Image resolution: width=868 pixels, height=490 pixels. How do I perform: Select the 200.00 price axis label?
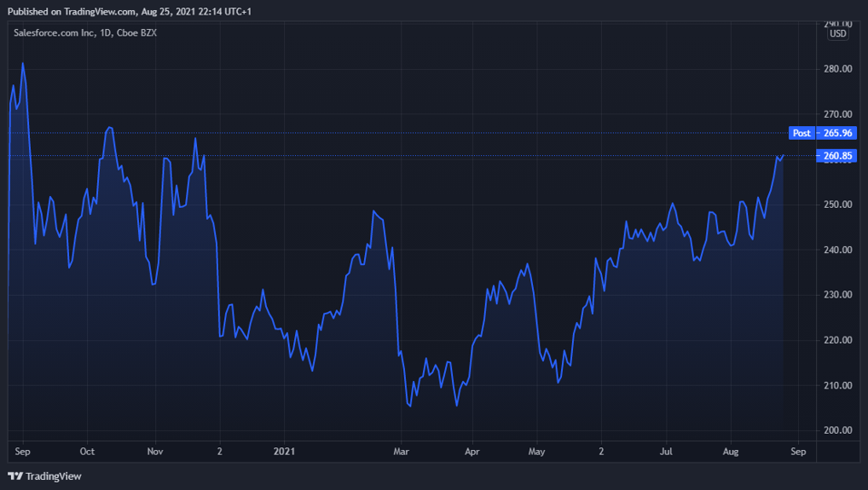point(837,430)
